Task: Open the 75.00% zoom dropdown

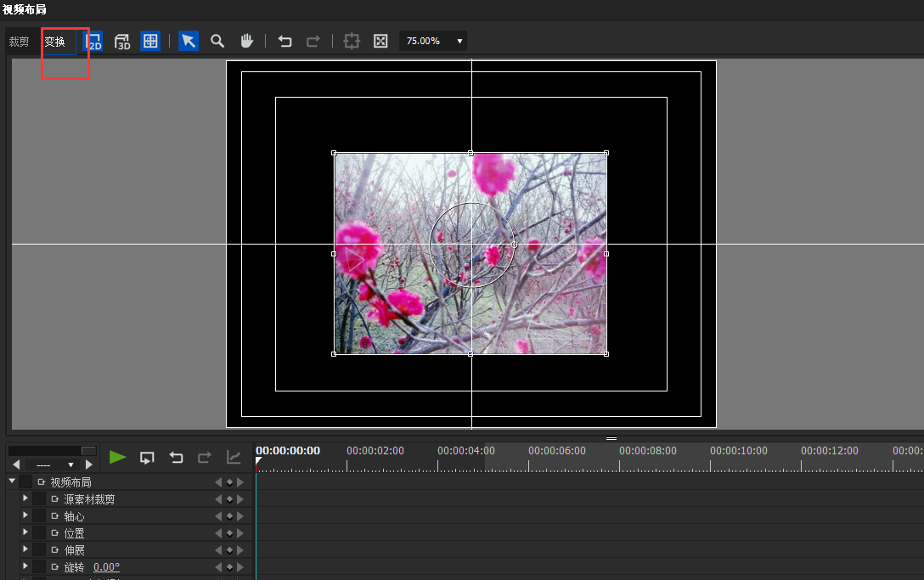Action: [x=459, y=41]
